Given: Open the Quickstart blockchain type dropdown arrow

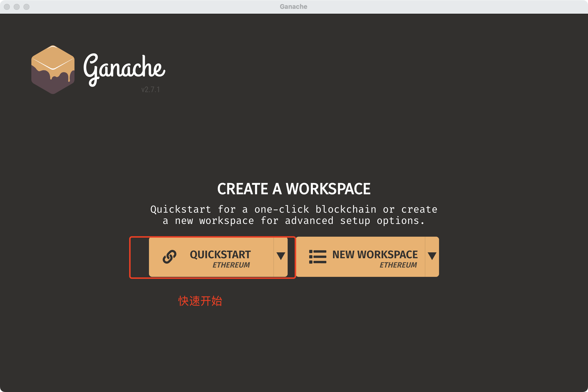Looking at the screenshot, I should (x=281, y=257).
